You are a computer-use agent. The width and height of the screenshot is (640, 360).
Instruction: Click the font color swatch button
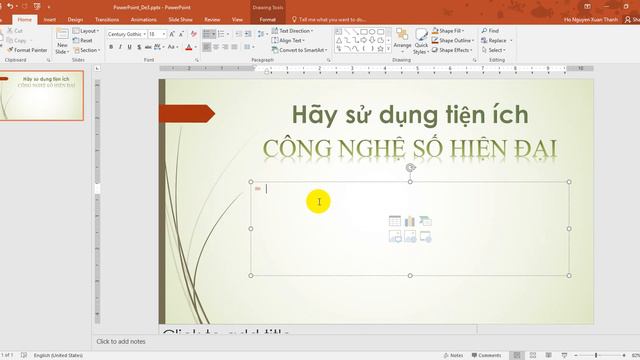pyautogui.click(x=189, y=47)
